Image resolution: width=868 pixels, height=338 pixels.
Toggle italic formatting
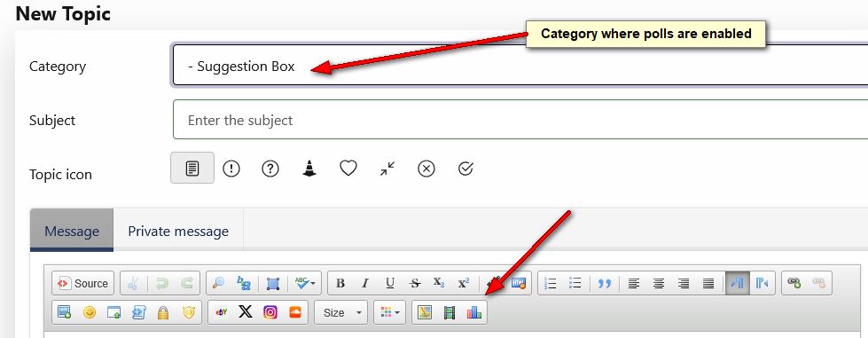tap(365, 283)
